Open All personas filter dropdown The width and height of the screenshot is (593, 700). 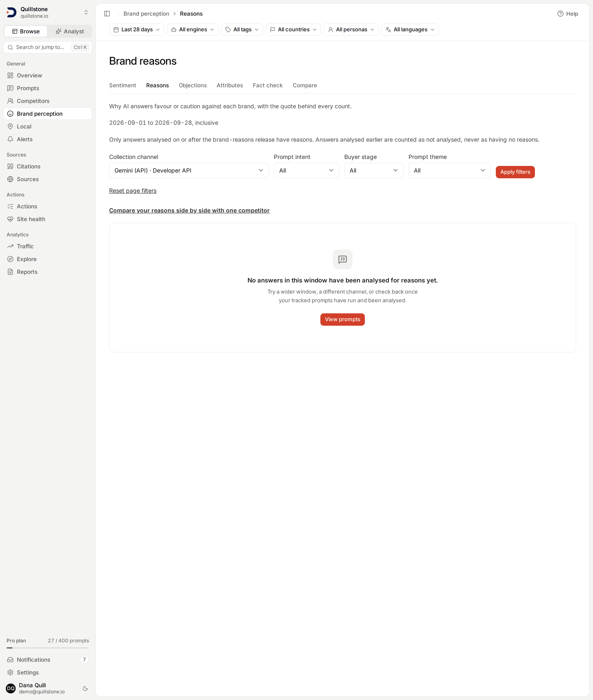(351, 30)
